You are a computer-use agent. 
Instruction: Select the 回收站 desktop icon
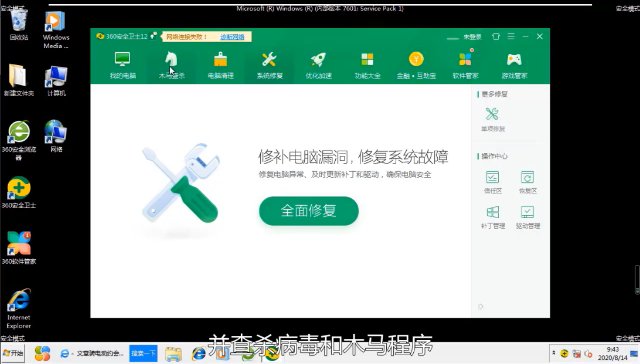(19, 25)
